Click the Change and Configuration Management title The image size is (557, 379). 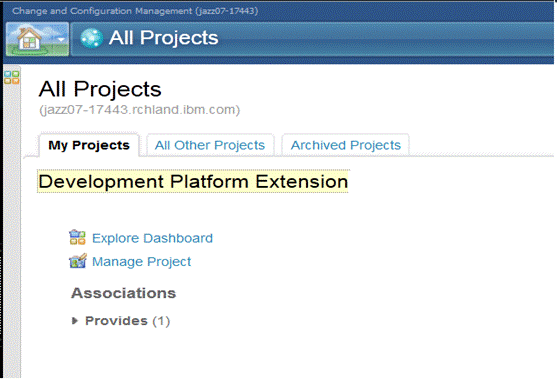coord(135,11)
